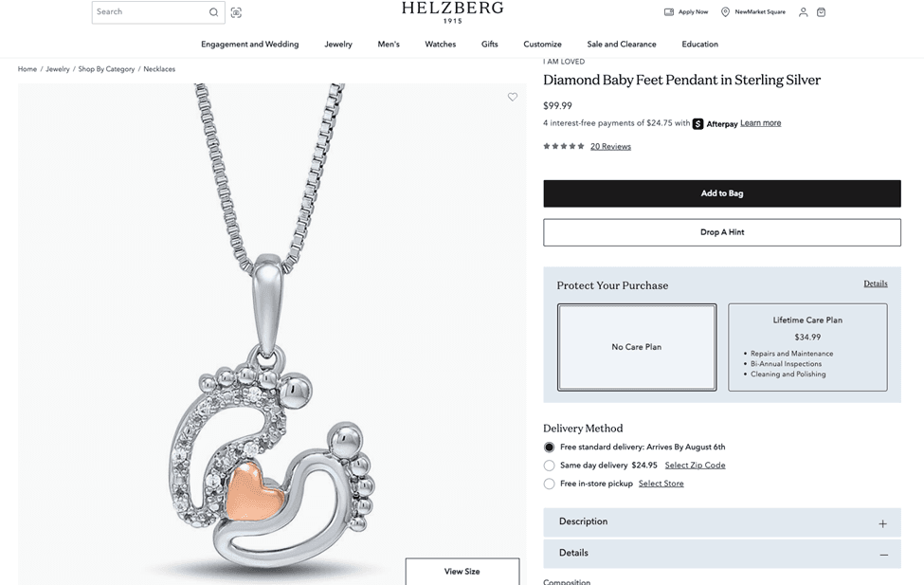Click into the Search input field
Image resolution: width=924 pixels, height=585 pixels.
(x=151, y=11)
